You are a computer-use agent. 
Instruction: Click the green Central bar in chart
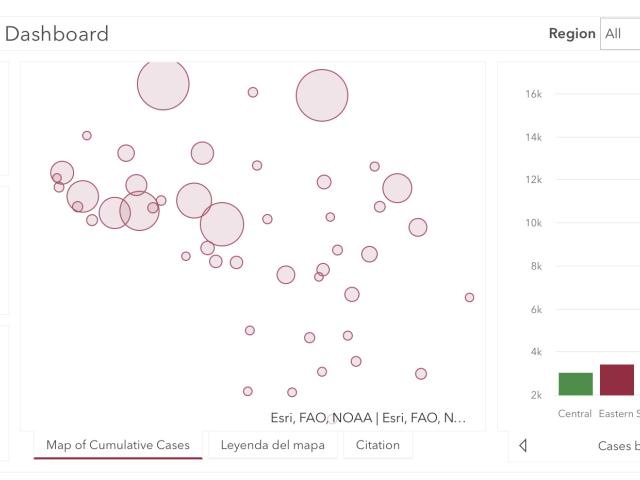(x=576, y=384)
